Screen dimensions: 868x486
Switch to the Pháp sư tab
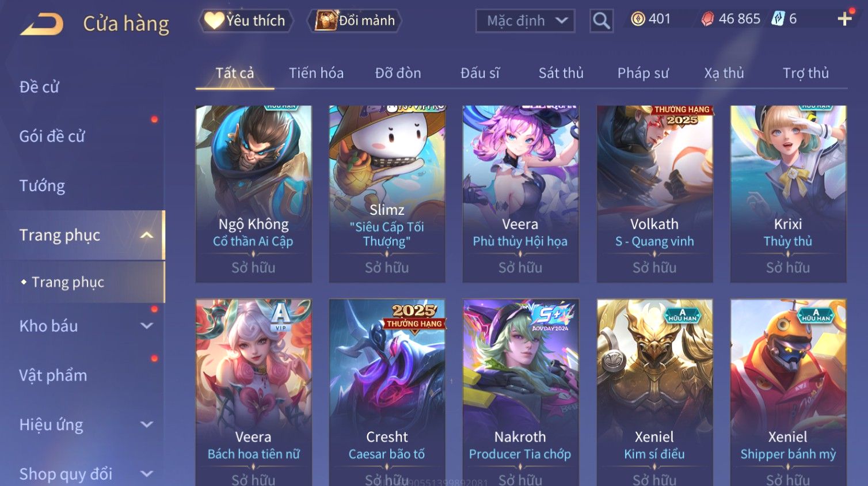(643, 73)
